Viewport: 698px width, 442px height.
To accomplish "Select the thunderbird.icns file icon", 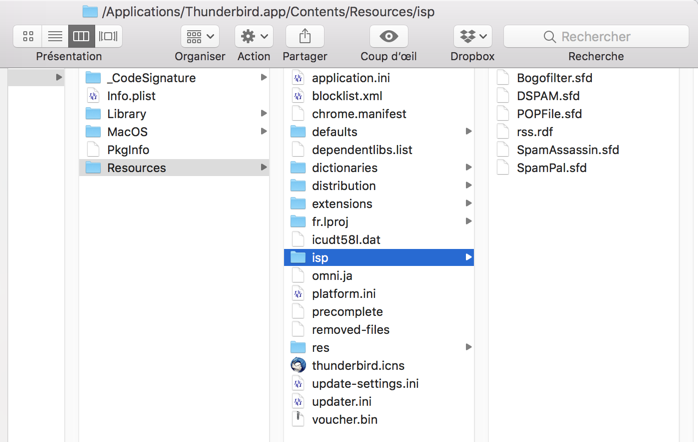I will point(297,366).
